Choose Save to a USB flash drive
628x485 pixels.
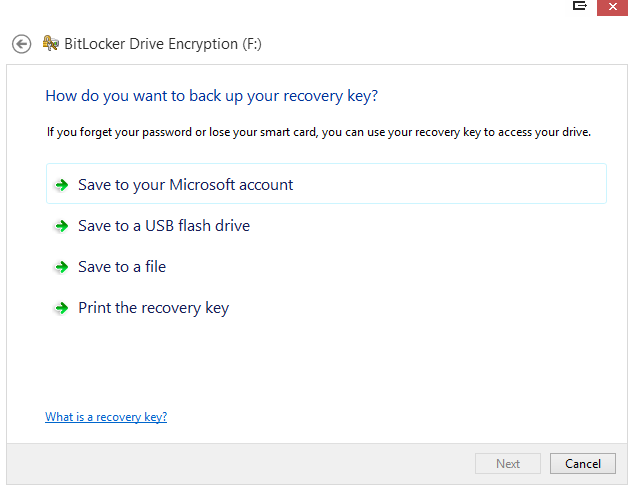click(164, 226)
